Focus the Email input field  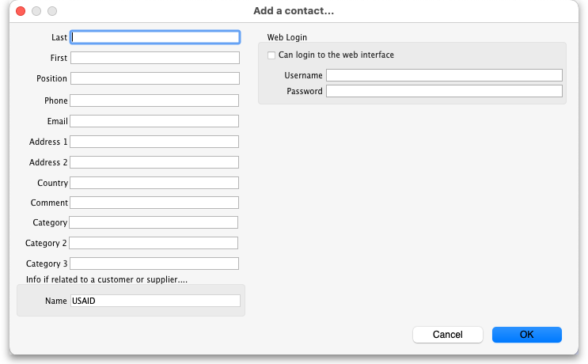[x=154, y=121]
